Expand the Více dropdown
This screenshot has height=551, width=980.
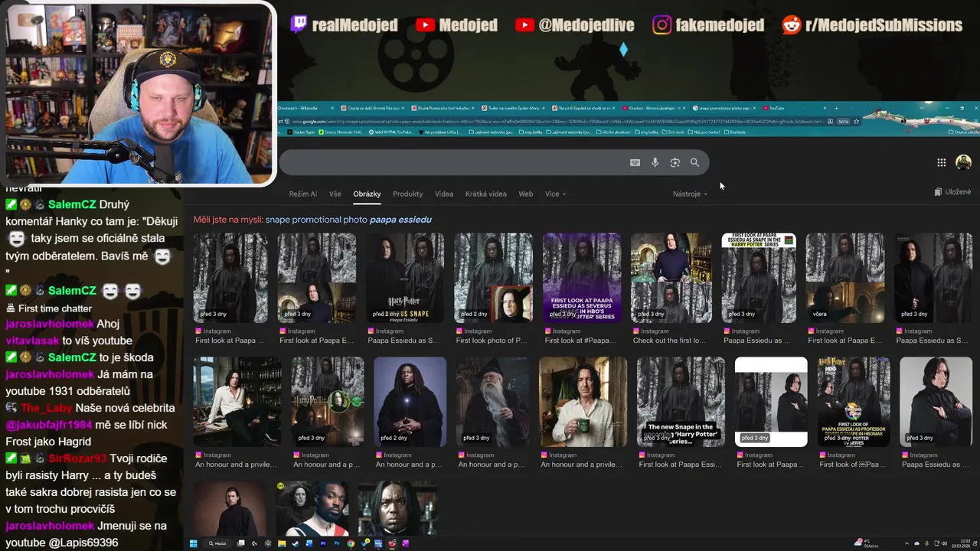pyautogui.click(x=555, y=194)
